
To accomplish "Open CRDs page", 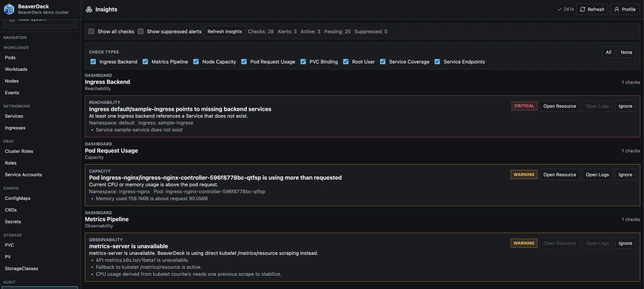I will pyautogui.click(x=11, y=210).
